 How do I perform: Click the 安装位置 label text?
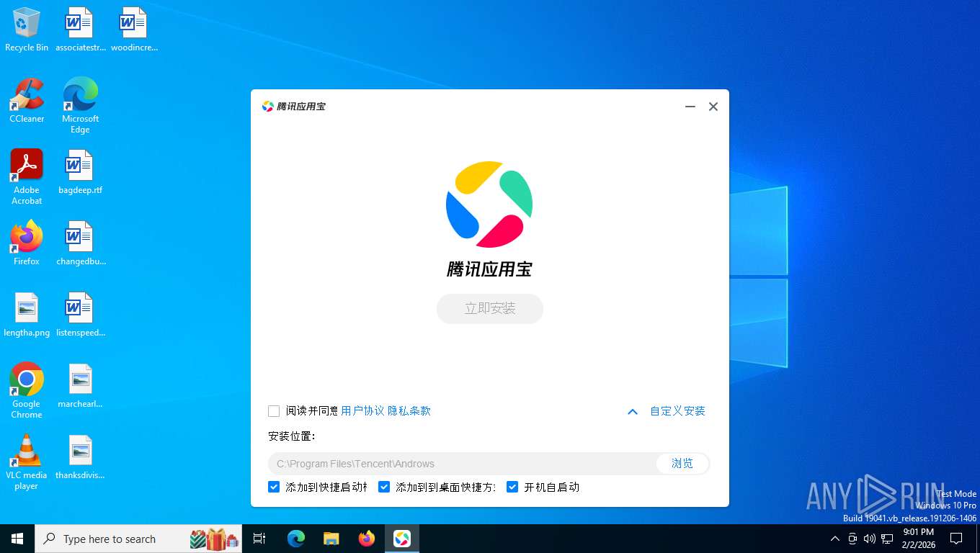tap(292, 436)
